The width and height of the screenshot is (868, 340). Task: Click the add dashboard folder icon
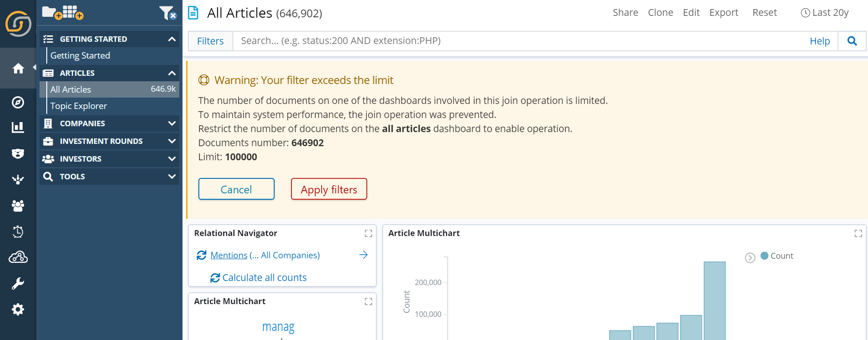(x=52, y=13)
